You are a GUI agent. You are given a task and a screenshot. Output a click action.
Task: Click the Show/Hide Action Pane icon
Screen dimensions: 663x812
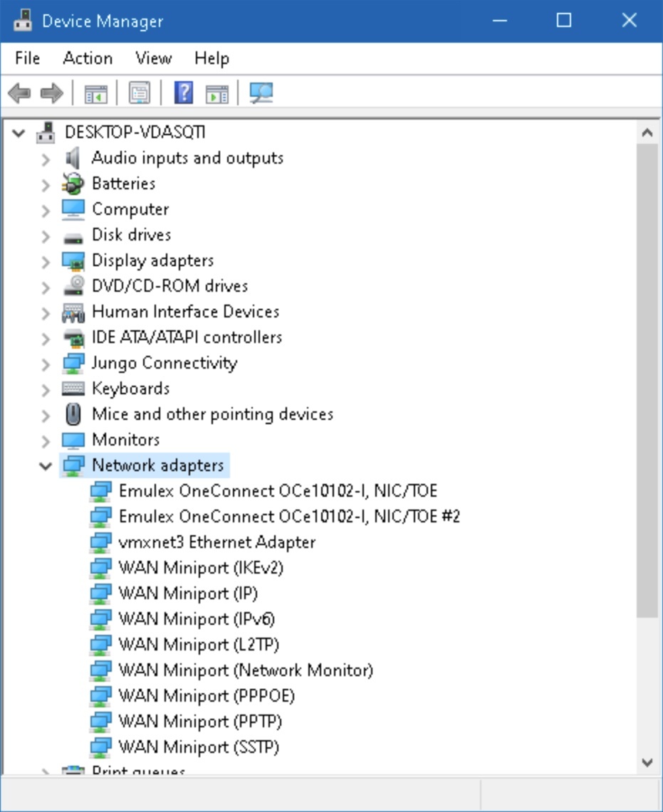pos(216,94)
